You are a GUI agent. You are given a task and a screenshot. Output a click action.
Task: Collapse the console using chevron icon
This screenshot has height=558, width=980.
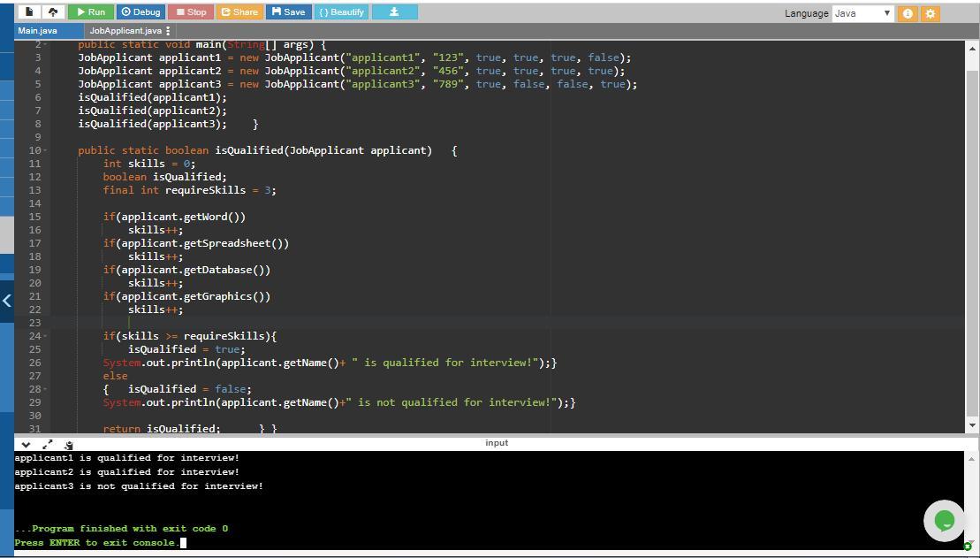click(x=26, y=444)
